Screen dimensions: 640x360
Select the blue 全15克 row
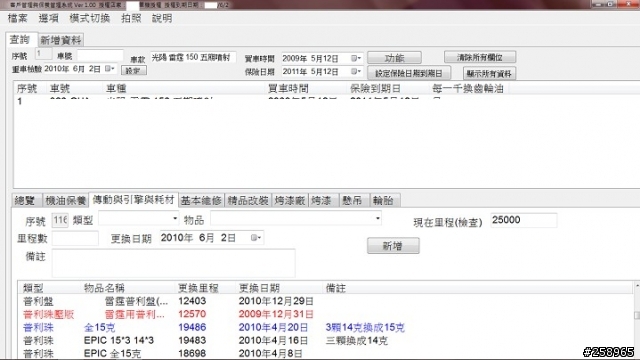326,327
